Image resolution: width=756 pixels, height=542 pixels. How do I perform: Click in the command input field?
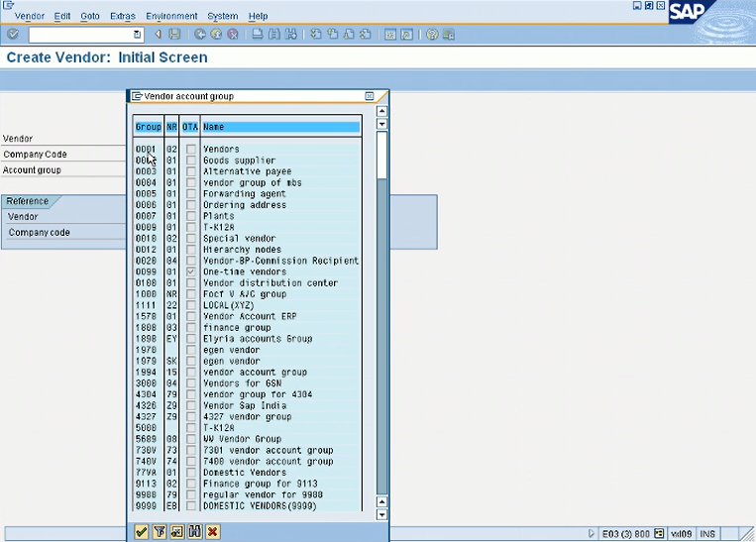point(80,35)
